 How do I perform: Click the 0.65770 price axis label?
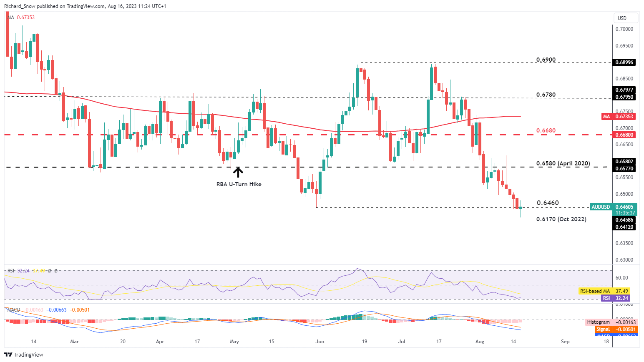coord(624,168)
